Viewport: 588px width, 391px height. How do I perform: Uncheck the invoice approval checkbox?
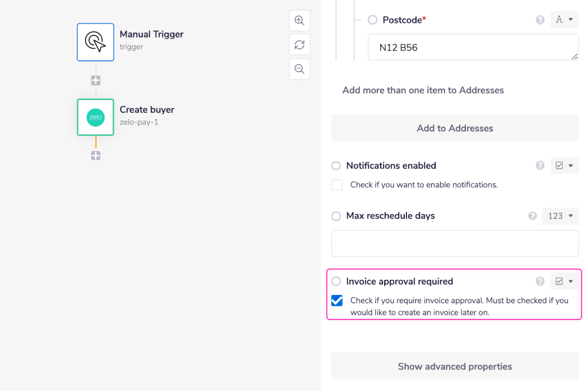point(337,301)
